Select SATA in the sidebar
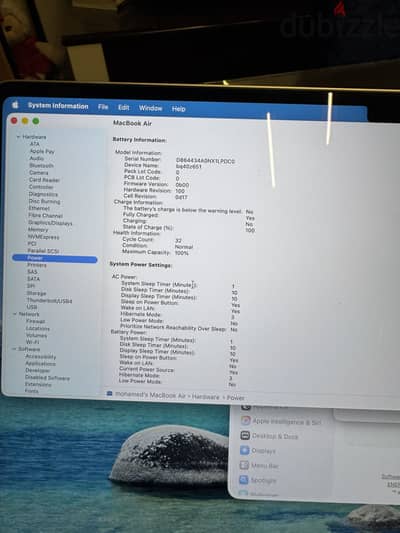This screenshot has height=533, width=400. 33,279
